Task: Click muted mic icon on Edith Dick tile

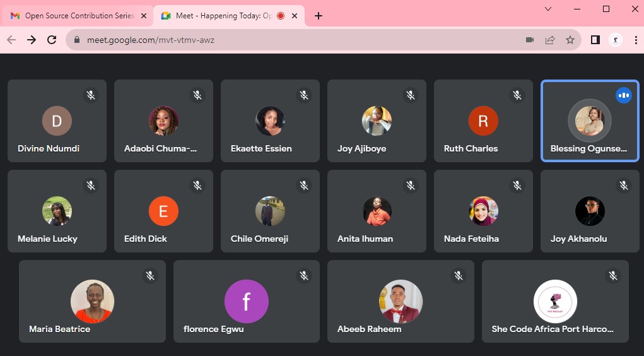Action: pos(197,186)
